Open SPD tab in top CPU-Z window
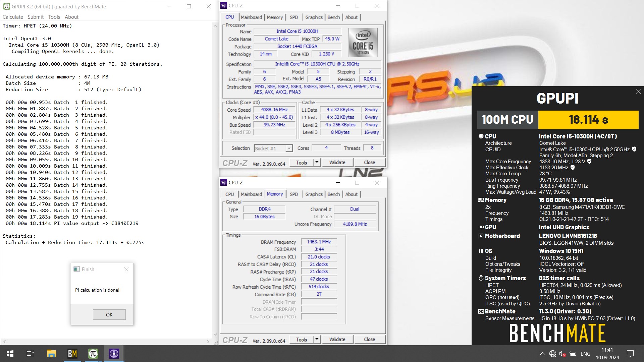This screenshot has width=644, height=362. pyautogui.click(x=294, y=17)
